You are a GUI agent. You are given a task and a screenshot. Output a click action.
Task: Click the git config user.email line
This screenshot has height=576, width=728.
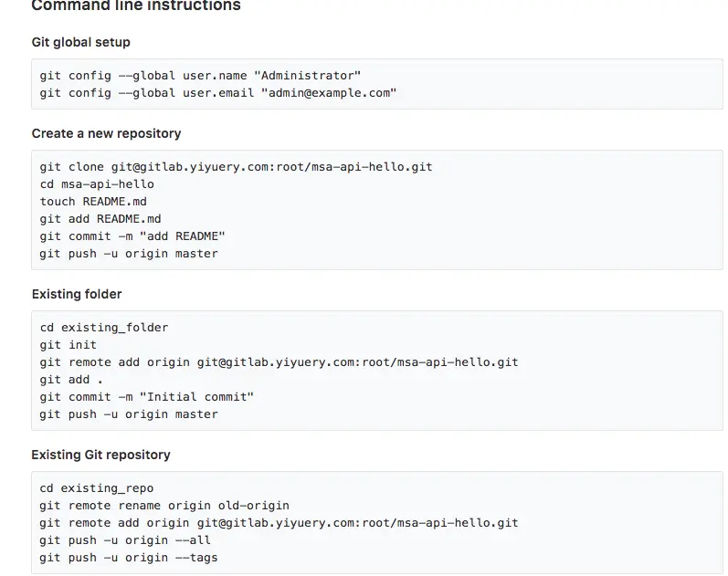[218, 93]
